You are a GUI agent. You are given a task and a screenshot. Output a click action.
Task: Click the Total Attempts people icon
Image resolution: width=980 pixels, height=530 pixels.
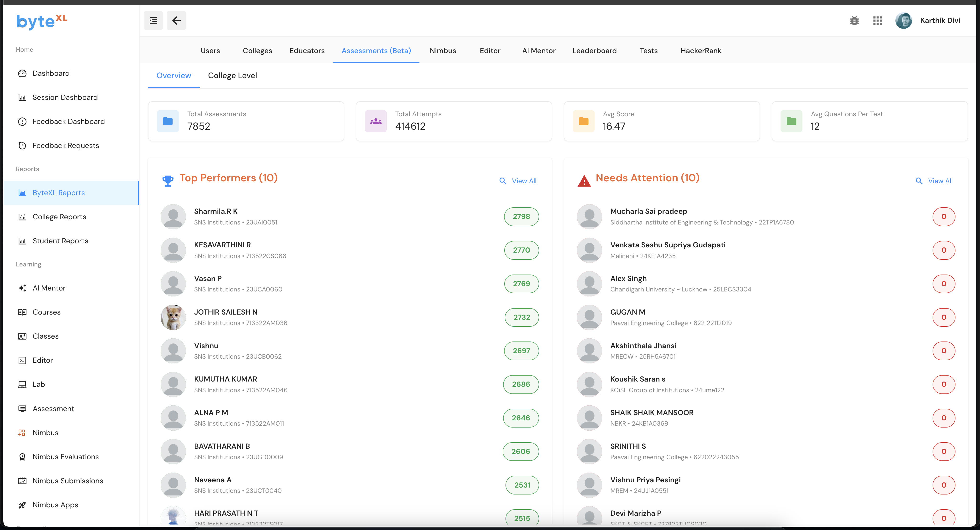point(376,121)
